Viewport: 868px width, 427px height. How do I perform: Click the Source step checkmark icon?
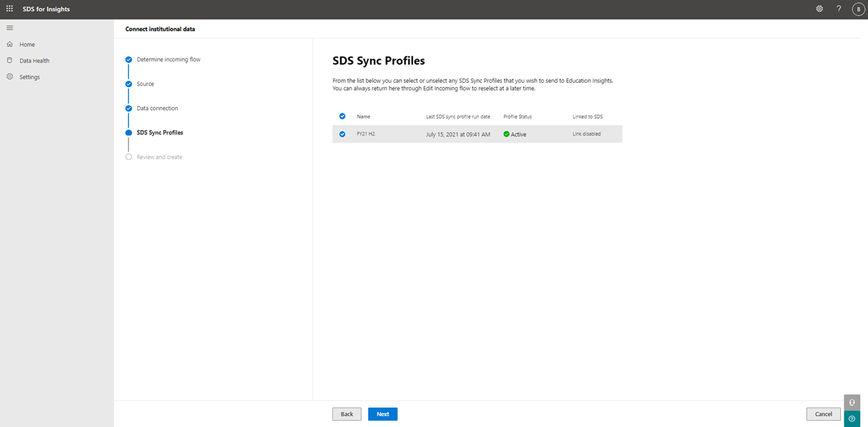(x=129, y=84)
